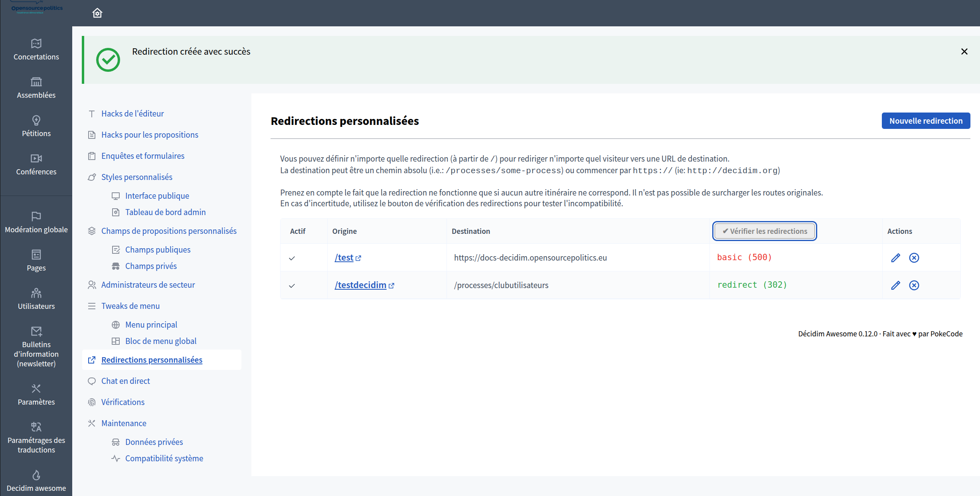Click the home icon in the top bar
980x496 pixels.
[x=97, y=13]
